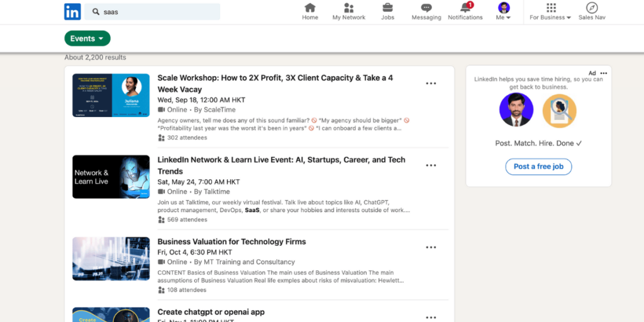644x322 pixels.
Task: Open Business Valuation event thumbnail
Action: pyautogui.click(x=111, y=258)
